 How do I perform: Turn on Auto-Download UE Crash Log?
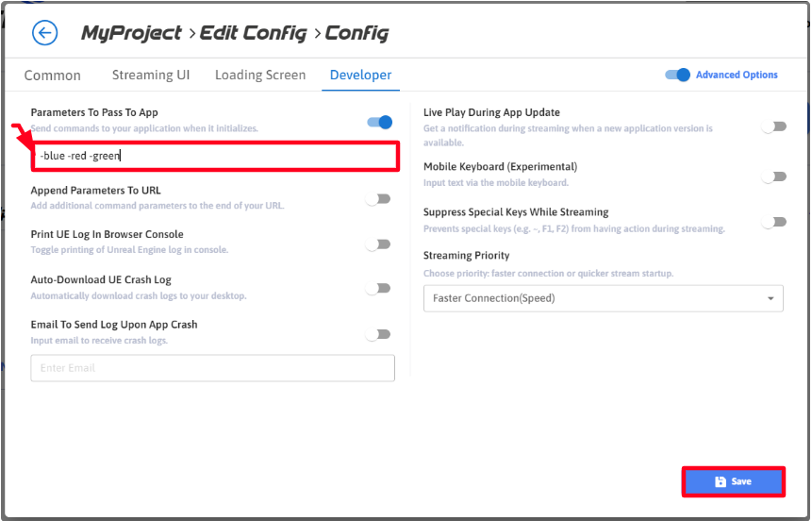click(378, 289)
